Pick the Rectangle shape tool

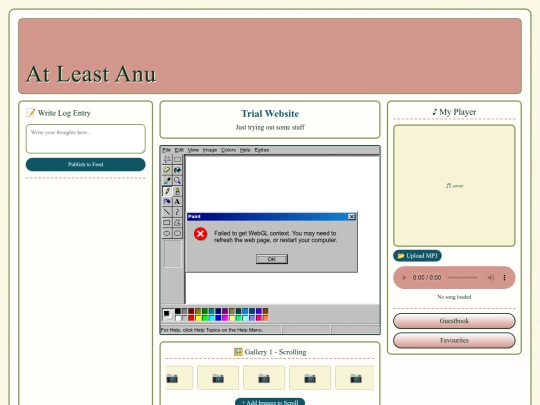coord(167,222)
